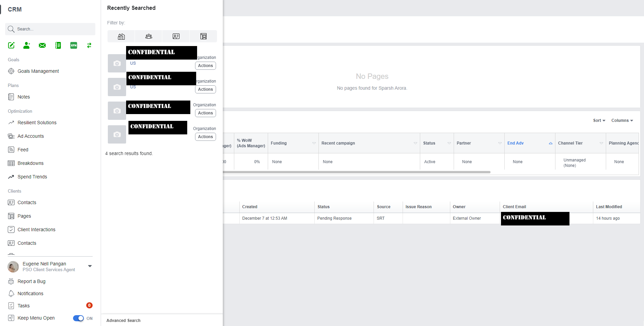This screenshot has width=644, height=326.
Task: Open the Sort dropdown
Action: 599,121
